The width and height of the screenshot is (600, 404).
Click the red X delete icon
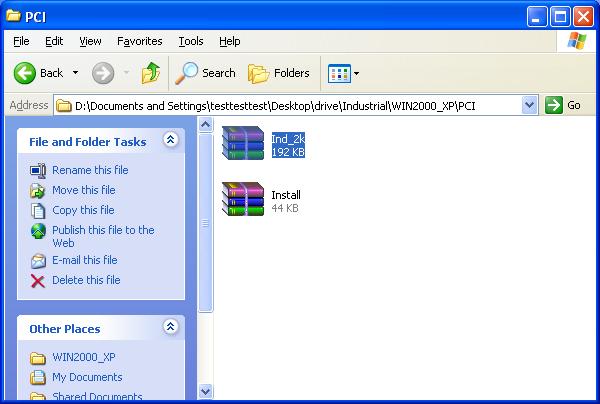(x=38, y=281)
